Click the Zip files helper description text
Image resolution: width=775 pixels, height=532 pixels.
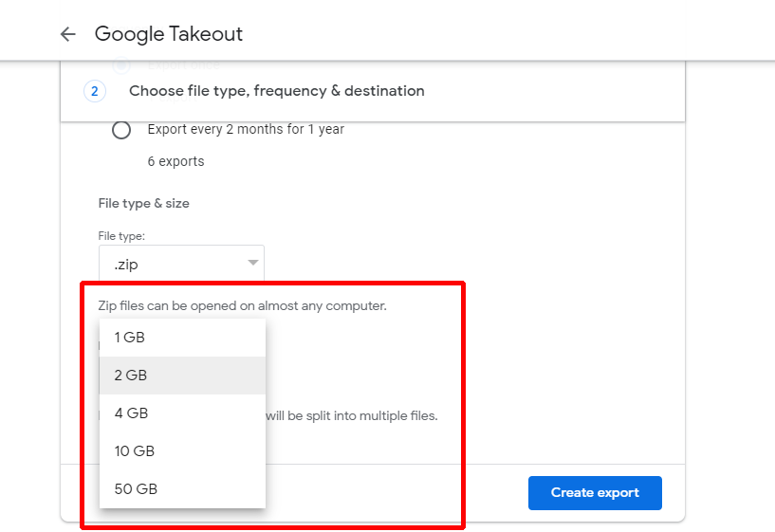[243, 305]
